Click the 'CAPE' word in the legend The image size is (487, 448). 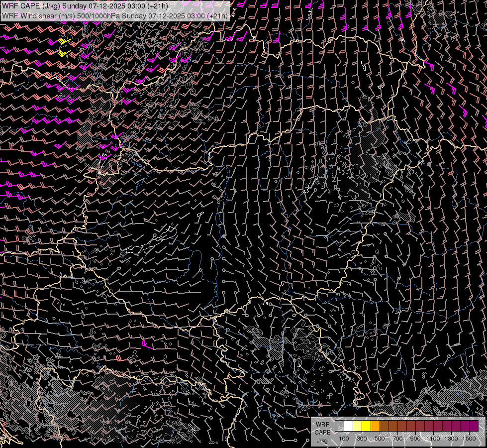click(323, 433)
